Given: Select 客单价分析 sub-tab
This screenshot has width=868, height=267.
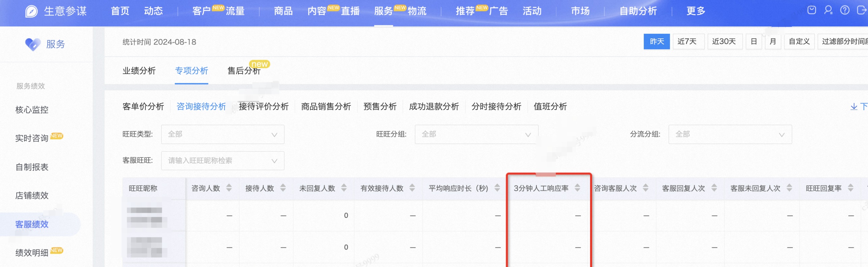Looking at the screenshot, I should point(143,107).
